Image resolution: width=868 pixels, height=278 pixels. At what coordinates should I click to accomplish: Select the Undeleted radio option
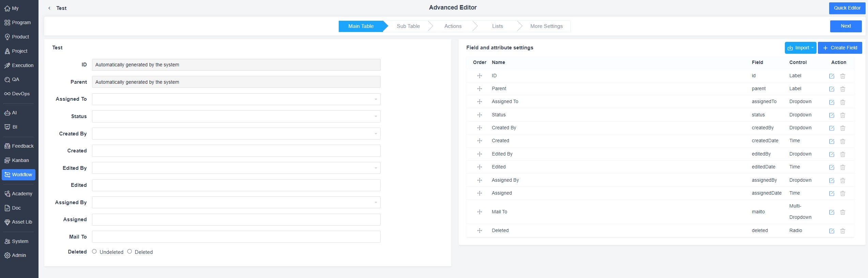pyautogui.click(x=94, y=251)
